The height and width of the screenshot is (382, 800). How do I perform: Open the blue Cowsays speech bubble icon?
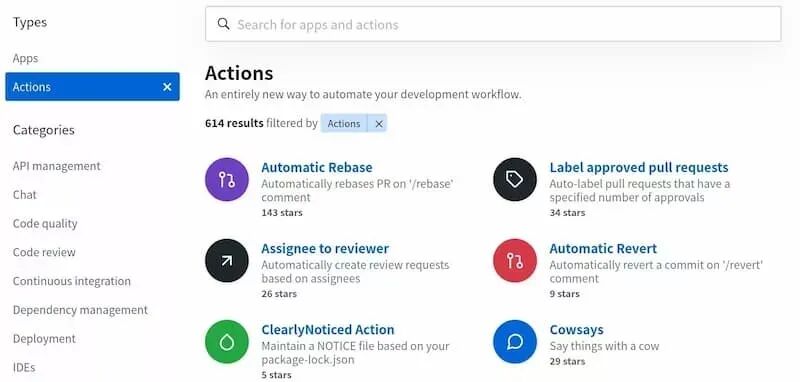515,342
